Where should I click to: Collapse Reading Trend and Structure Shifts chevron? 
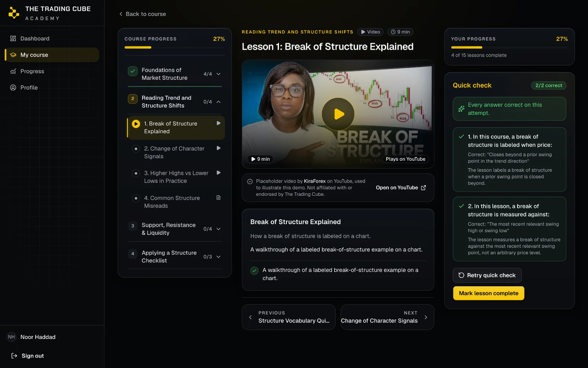pos(219,102)
